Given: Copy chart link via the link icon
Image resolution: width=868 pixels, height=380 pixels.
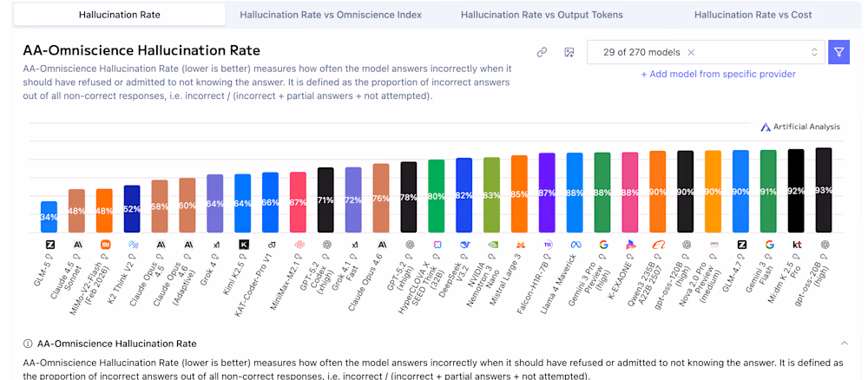Looking at the screenshot, I should point(542,52).
